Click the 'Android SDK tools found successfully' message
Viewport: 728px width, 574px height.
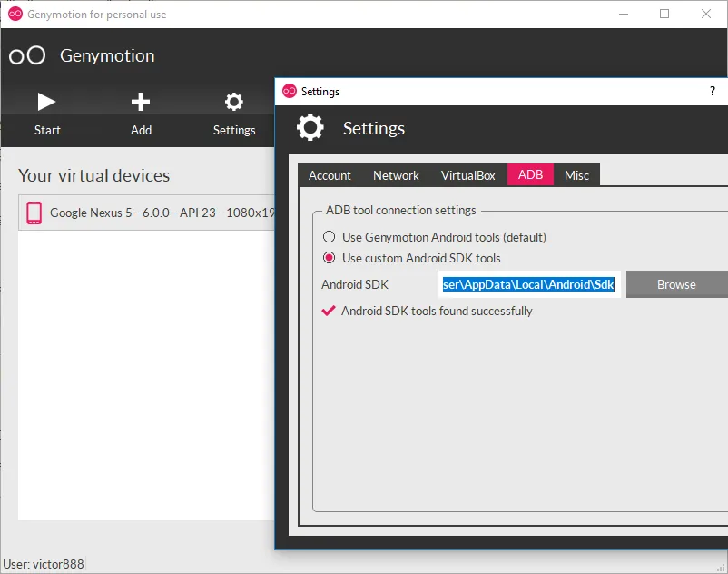point(437,311)
